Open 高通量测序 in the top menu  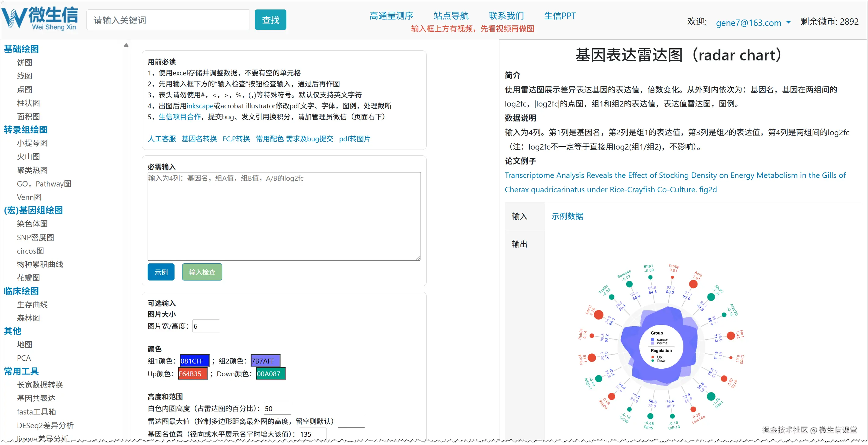(x=391, y=16)
